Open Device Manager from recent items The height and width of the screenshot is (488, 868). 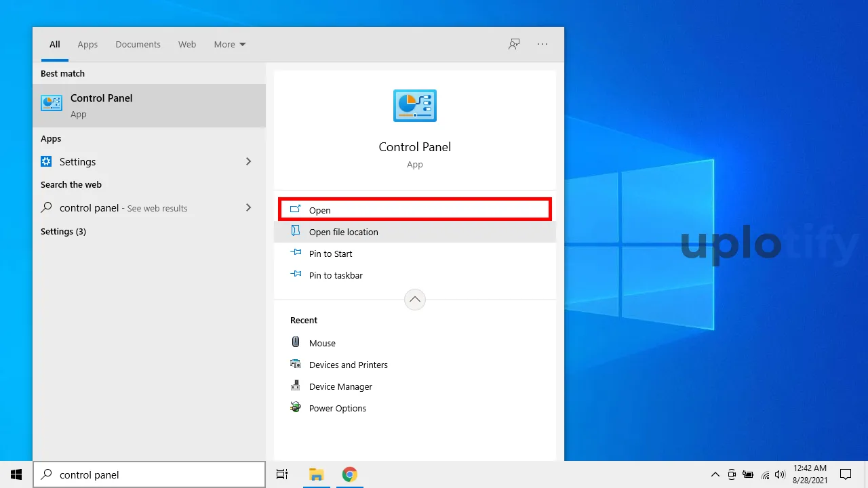pyautogui.click(x=340, y=386)
